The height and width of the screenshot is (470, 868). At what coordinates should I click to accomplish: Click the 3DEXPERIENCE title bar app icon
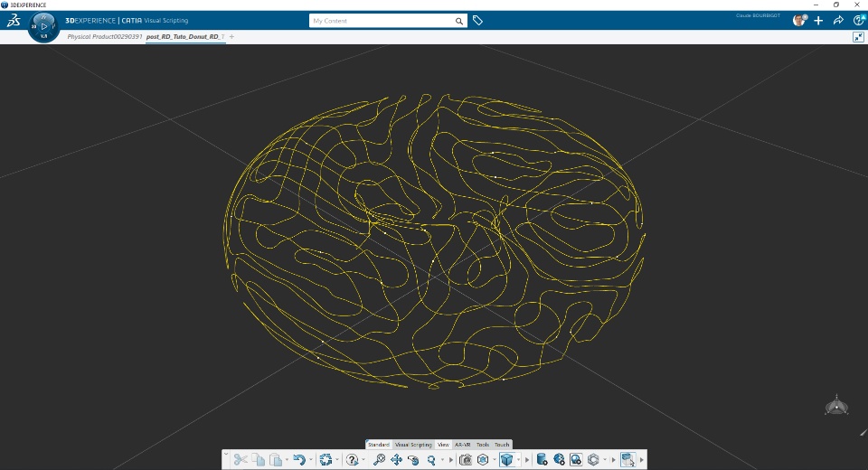[x=5, y=5]
